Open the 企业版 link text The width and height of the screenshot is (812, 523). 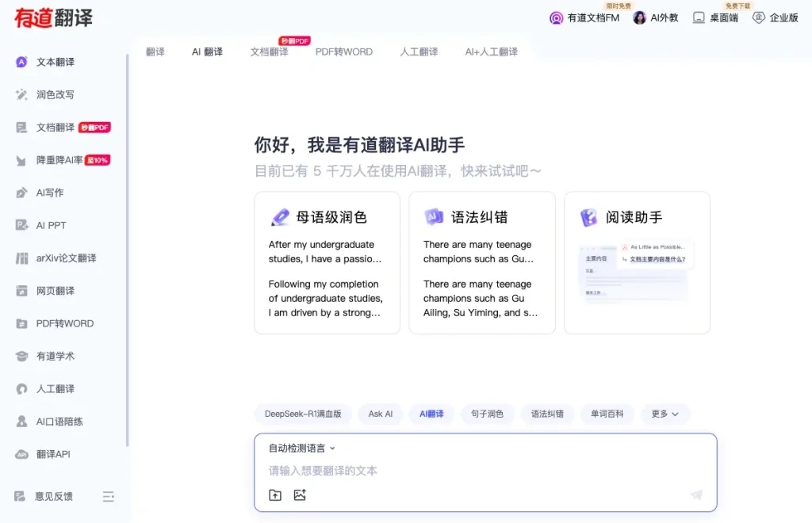tap(783, 18)
